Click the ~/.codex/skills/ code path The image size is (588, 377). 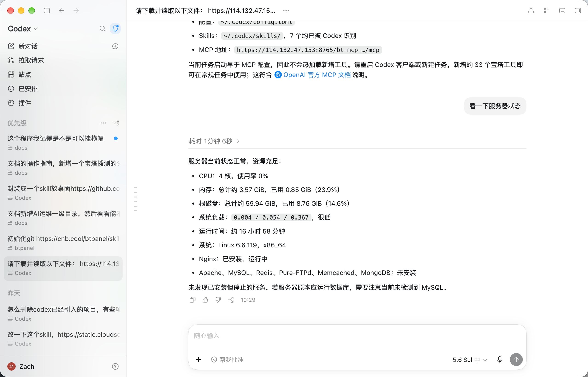252,36
